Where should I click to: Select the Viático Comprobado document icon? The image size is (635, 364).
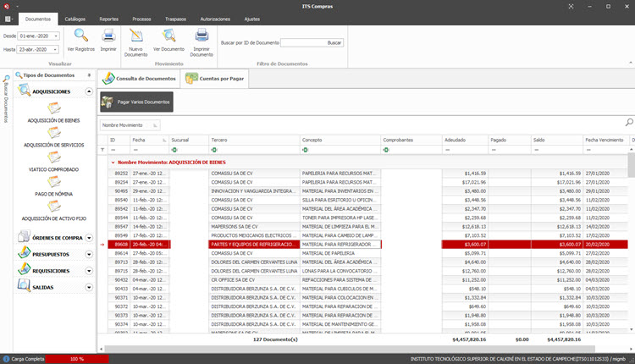click(x=54, y=157)
